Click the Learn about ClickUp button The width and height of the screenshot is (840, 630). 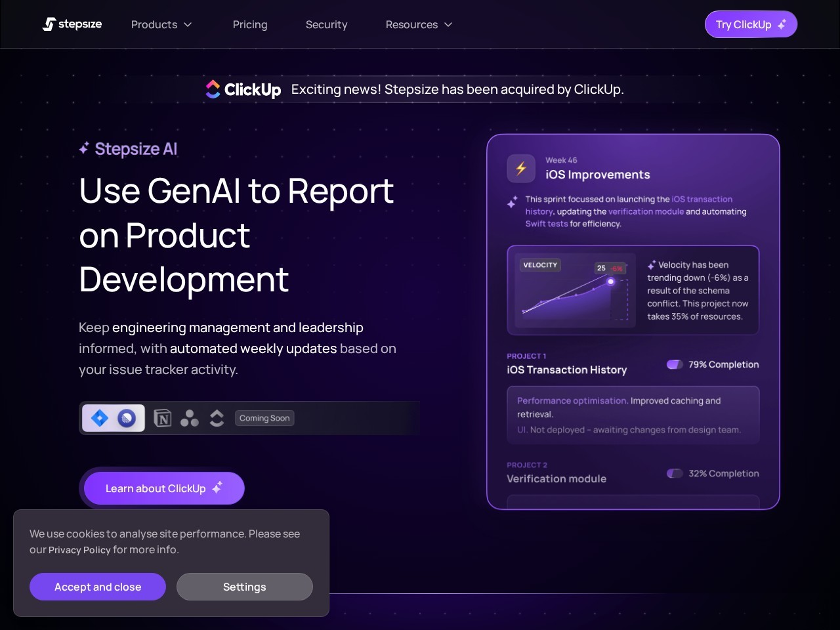coord(164,488)
